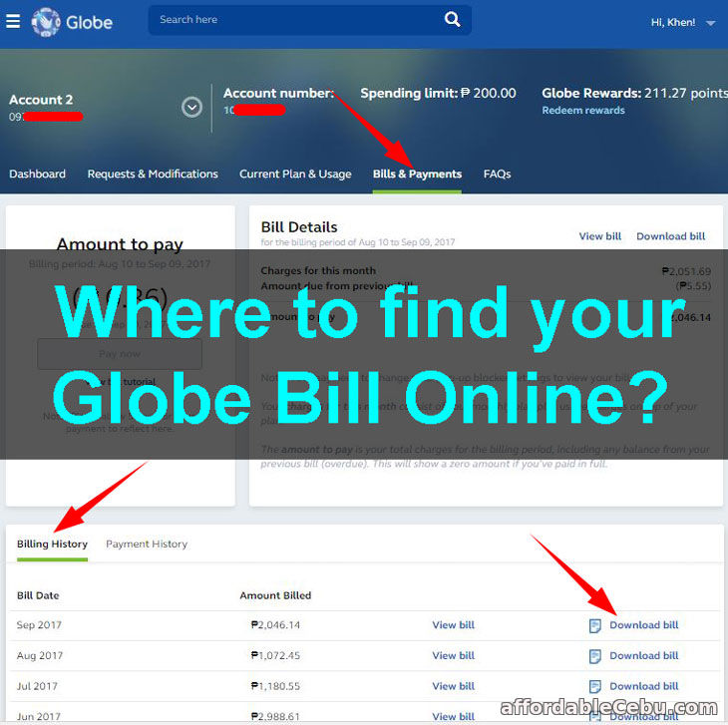Click the ₱2,046.14 amount for Sep 2017
The image size is (728, 725).
[x=275, y=624]
